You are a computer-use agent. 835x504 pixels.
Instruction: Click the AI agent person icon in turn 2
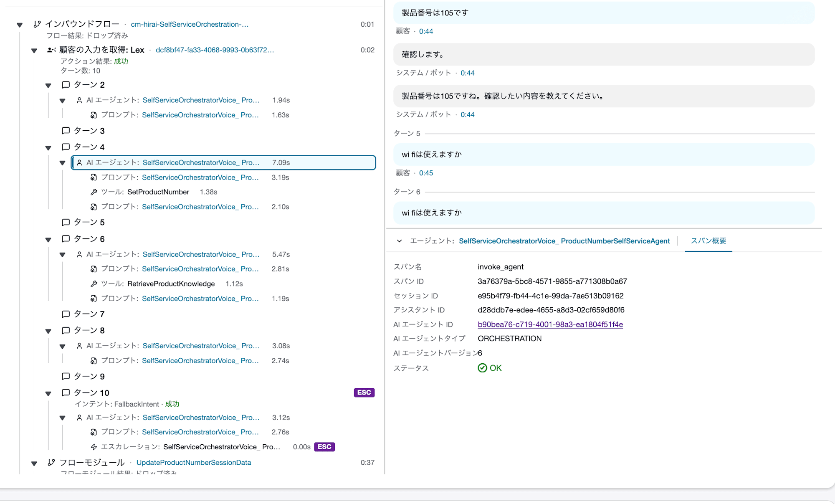coord(79,100)
